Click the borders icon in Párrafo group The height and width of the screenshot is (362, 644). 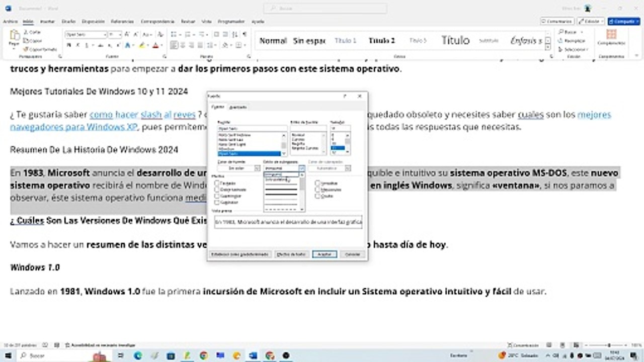click(x=238, y=45)
